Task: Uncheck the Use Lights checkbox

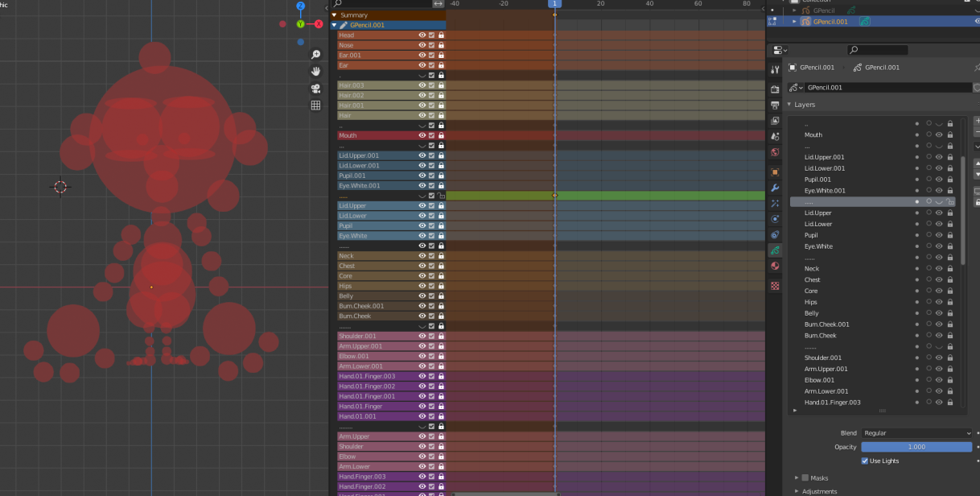Action: click(866, 461)
